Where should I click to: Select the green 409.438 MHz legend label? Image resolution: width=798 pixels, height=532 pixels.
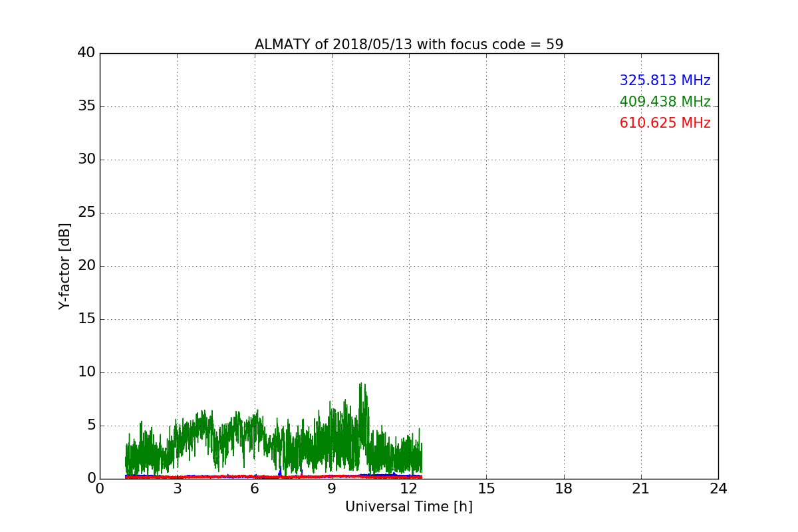(665, 102)
